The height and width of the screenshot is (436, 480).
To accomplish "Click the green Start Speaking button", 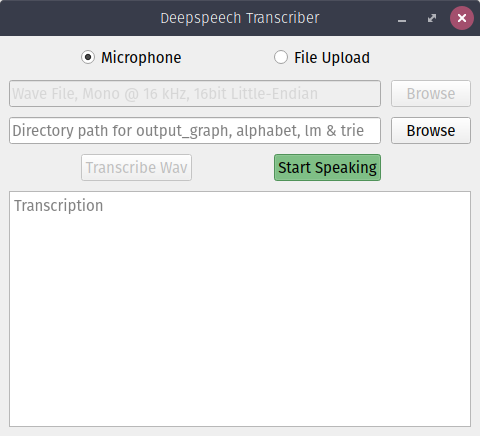I will coord(327,167).
